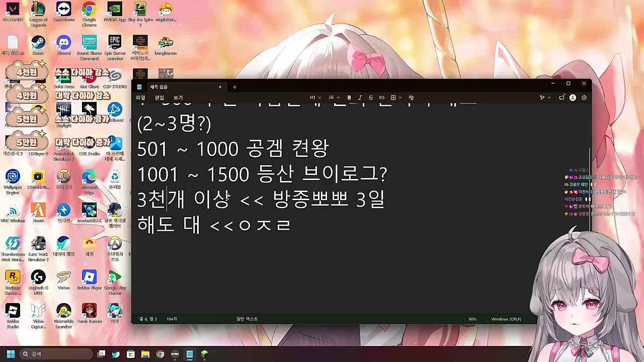Click the line '1001 ~ 1500 등산 브이로그?'
Image resolution: width=644 pixels, height=362 pixels.
[262, 174]
